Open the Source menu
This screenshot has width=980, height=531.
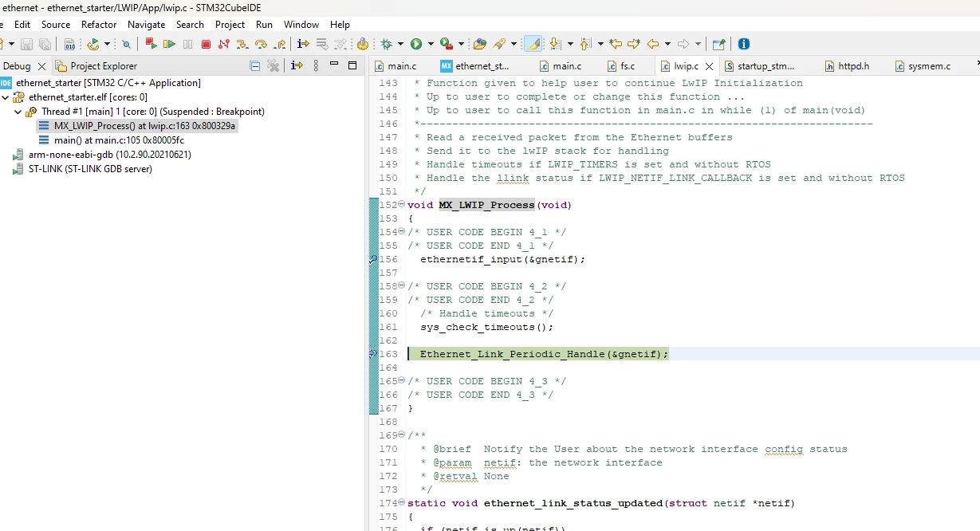(x=56, y=25)
